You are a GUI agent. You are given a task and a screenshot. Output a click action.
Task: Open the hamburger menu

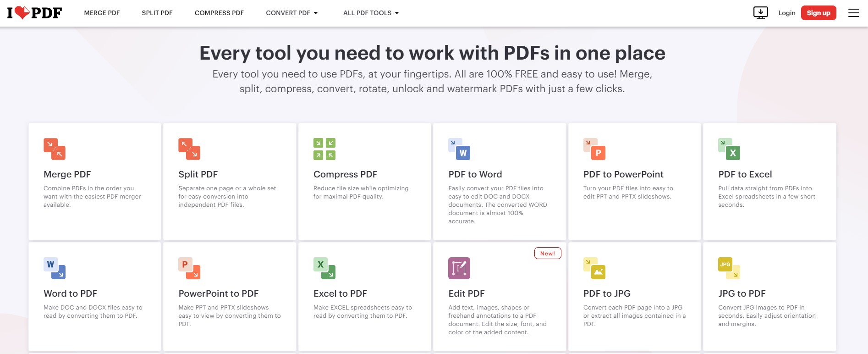pyautogui.click(x=854, y=13)
